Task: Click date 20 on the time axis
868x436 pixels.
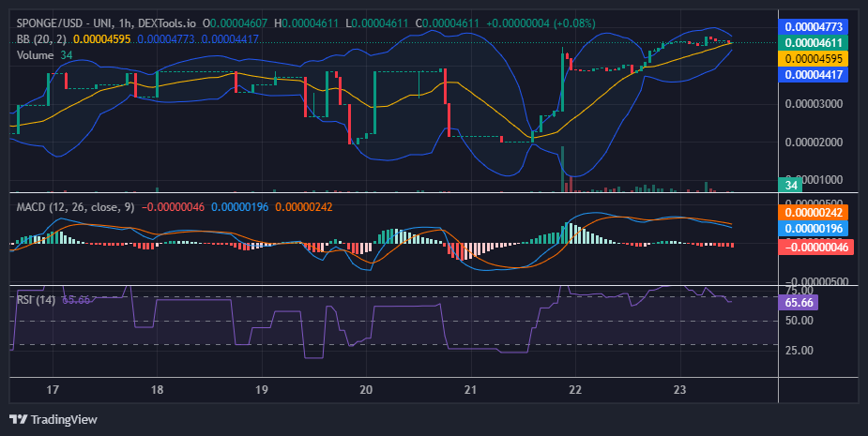Action: point(366,389)
